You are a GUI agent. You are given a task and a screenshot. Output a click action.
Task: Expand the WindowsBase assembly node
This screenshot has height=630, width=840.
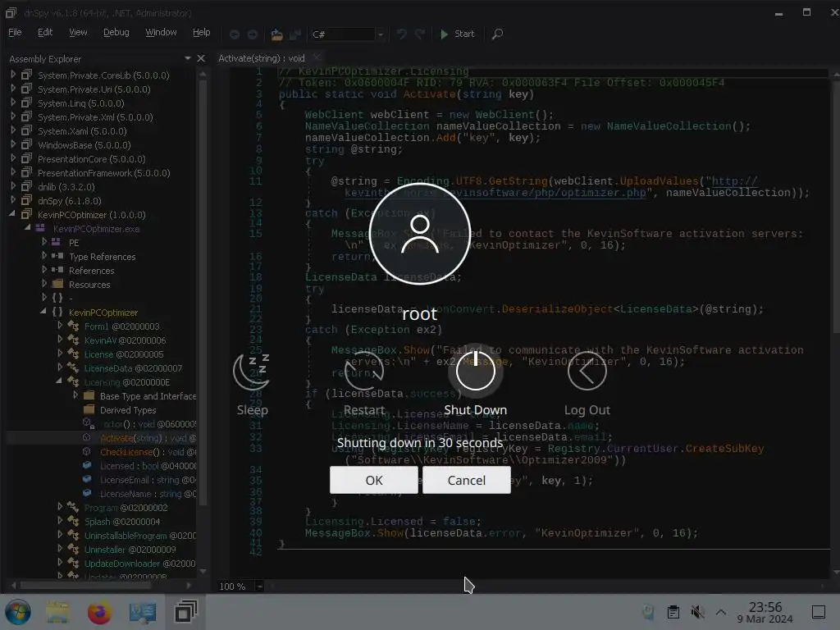pos(13,144)
